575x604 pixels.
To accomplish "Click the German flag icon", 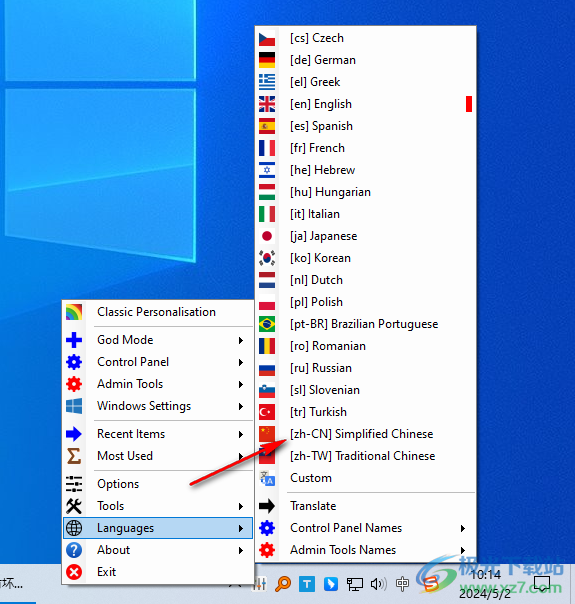I will click(267, 60).
